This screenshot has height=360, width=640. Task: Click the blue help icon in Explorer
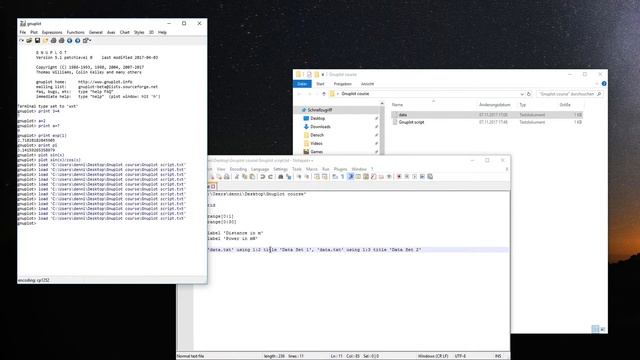(x=604, y=84)
